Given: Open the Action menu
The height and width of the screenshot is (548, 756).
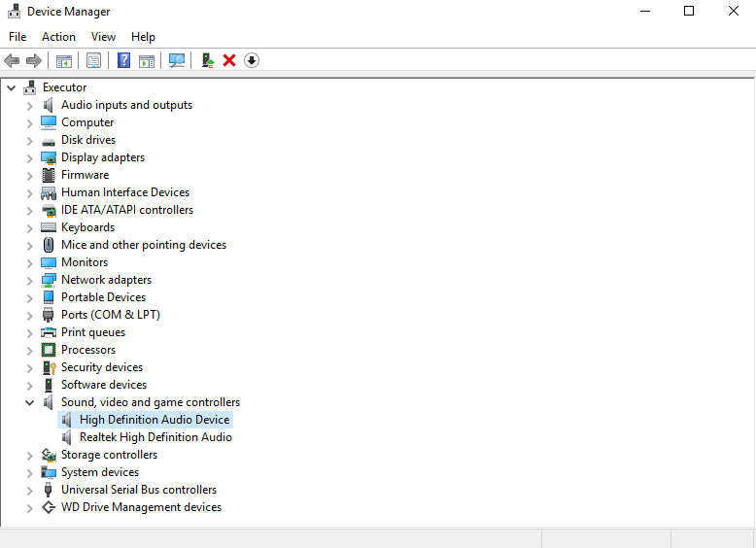Looking at the screenshot, I should 59,37.
